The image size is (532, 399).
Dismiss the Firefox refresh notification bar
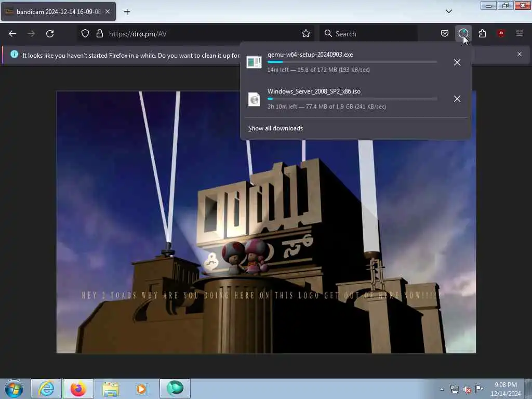pos(519,54)
